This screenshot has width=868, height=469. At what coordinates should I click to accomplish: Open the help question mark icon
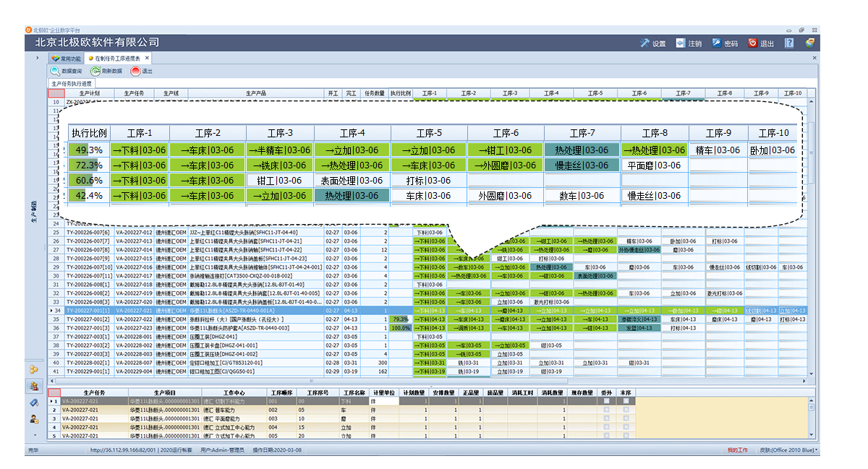pos(789,43)
